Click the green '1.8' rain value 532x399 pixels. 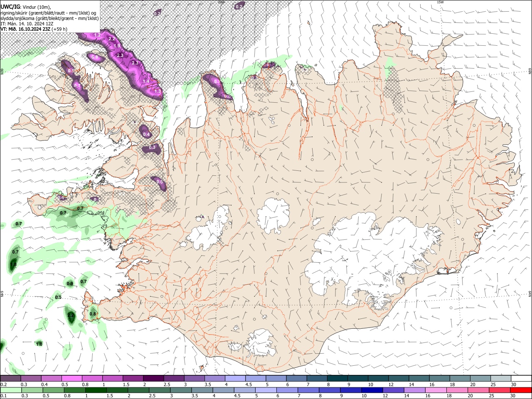(13, 264)
